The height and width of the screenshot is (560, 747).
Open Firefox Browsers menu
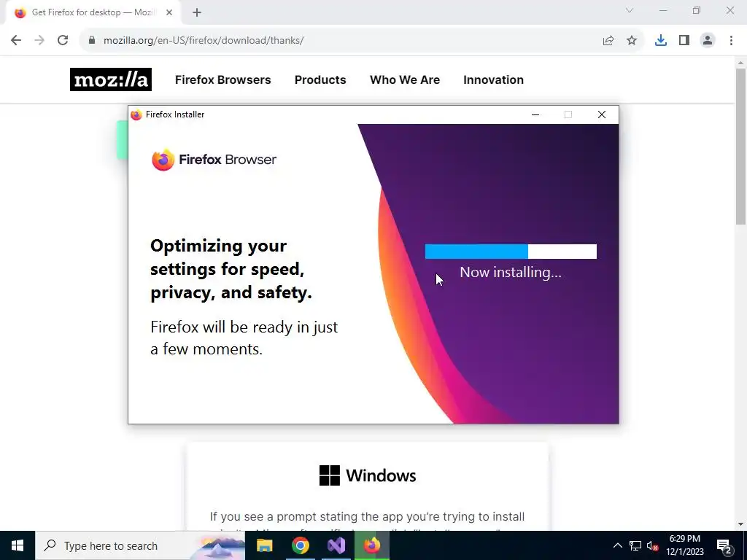pos(223,79)
